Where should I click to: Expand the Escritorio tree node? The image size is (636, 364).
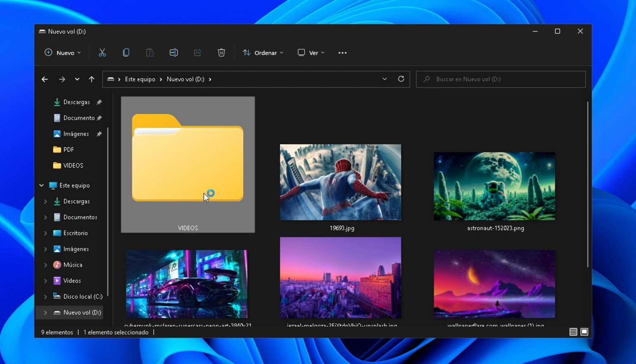(x=46, y=233)
